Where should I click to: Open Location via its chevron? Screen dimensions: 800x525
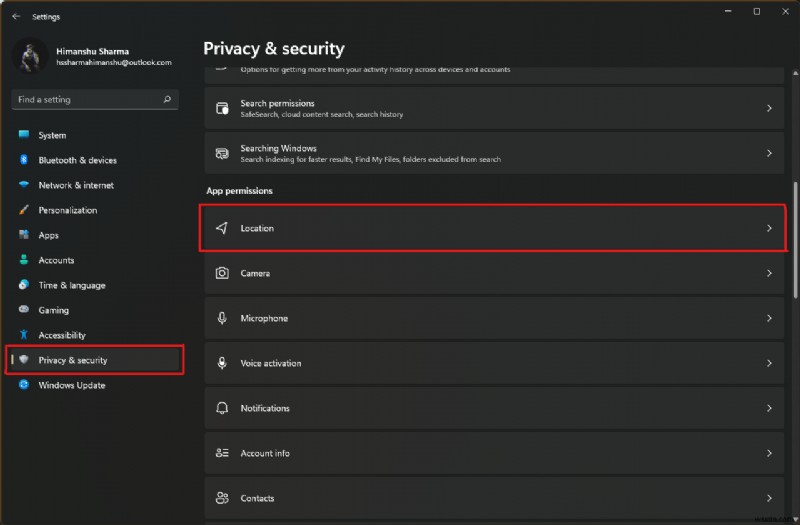tap(769, 228)
